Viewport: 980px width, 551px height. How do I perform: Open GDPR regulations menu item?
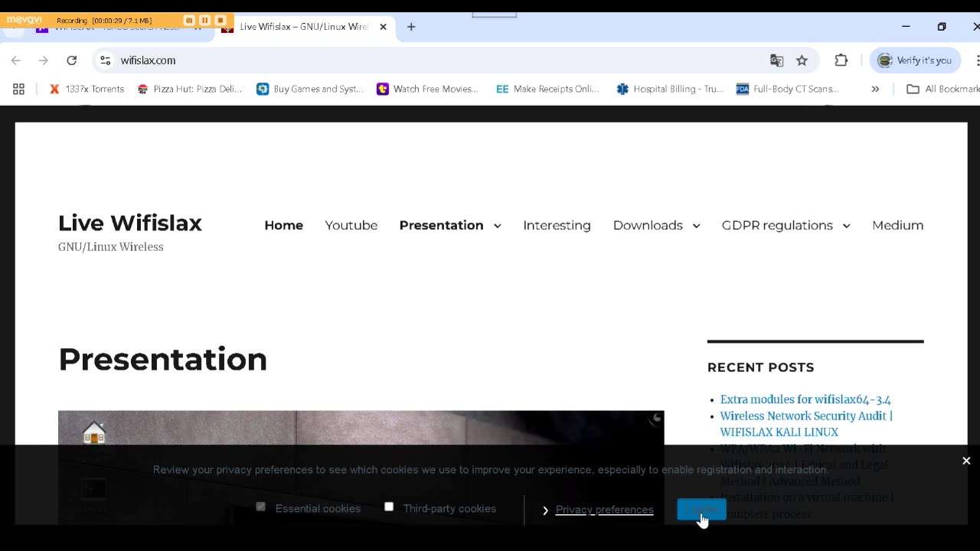pos(777,225)
